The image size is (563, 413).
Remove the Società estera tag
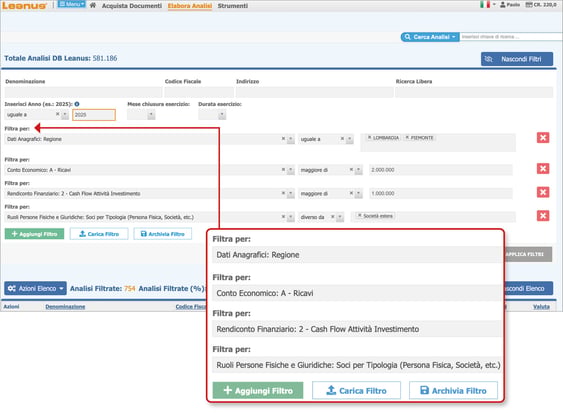359,216
